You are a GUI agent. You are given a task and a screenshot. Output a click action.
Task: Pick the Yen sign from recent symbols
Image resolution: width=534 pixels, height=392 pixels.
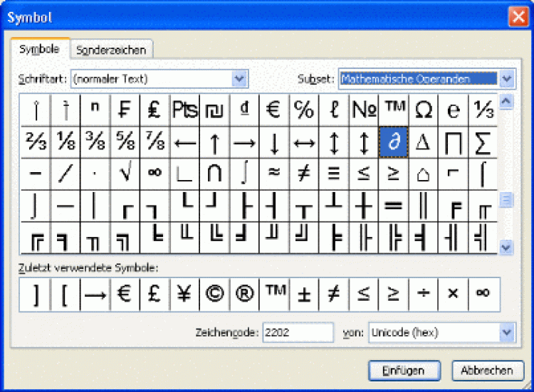pyautogui.click(x=184, y=294)
